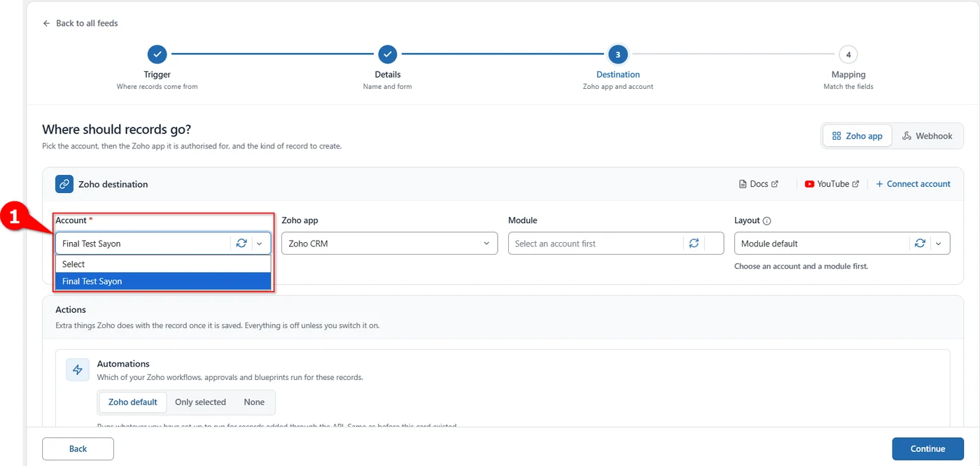The height and width of the screenshot is (466, 980).
Task: Click the 'Automations' card title
Action: (123, 364)
